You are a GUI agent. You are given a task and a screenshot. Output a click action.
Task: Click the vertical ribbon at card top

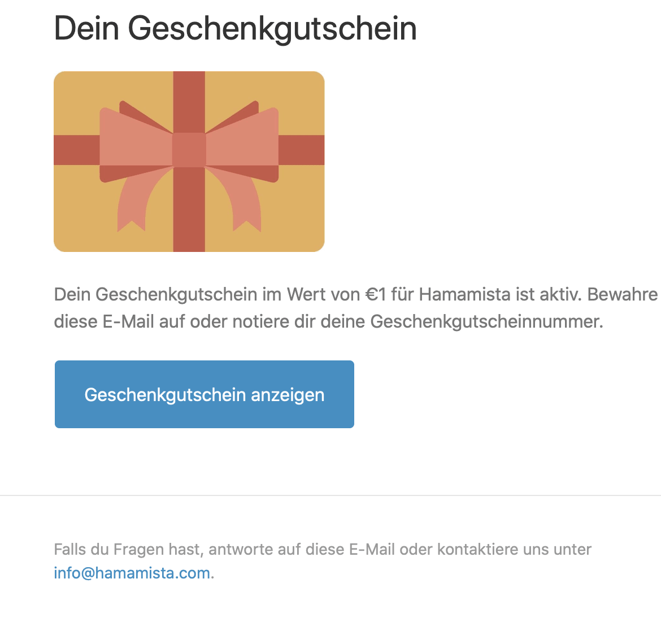click(x=189, y=102)
